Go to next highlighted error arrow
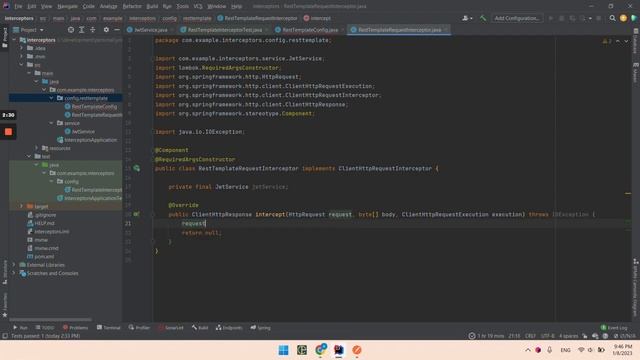The height and width of the screenshot is (360, 640). [x=626, y=41]
